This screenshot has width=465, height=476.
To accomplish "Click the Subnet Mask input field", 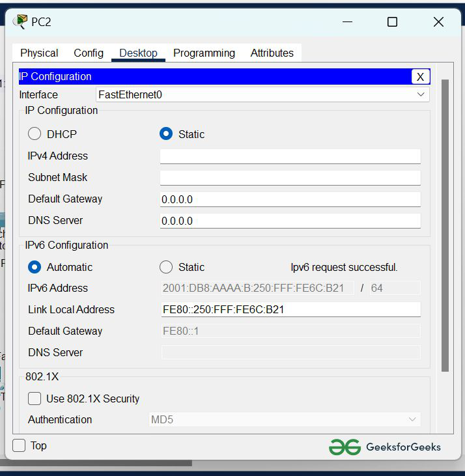I will pos(290,178).
